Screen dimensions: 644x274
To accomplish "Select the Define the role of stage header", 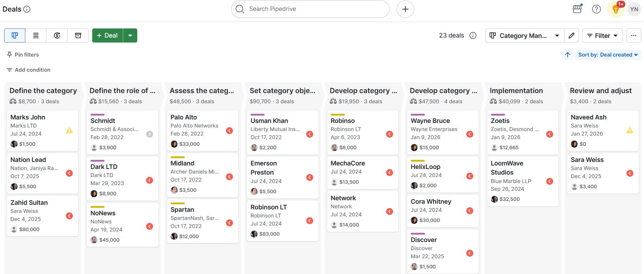I will pos(122,91).
